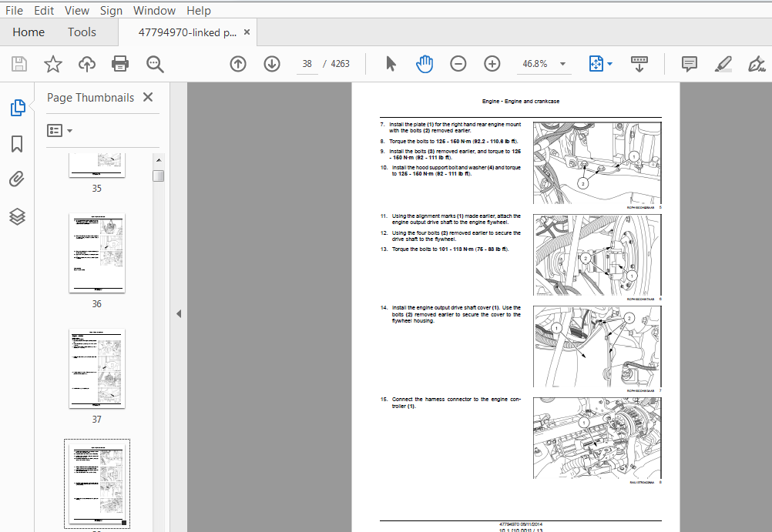This screenshot has width=772, height=532.
Task: Add a bookmark with the star icon
Action: (52, 64)
